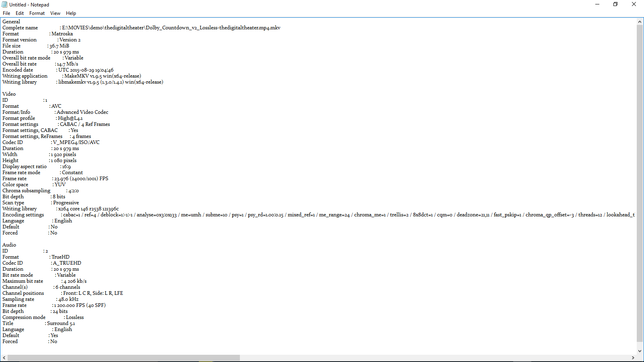The width and height of the screenshot is (644, 362).
Task: Click the horizontal scrollbar right arrow
Action: click(633, 358)
